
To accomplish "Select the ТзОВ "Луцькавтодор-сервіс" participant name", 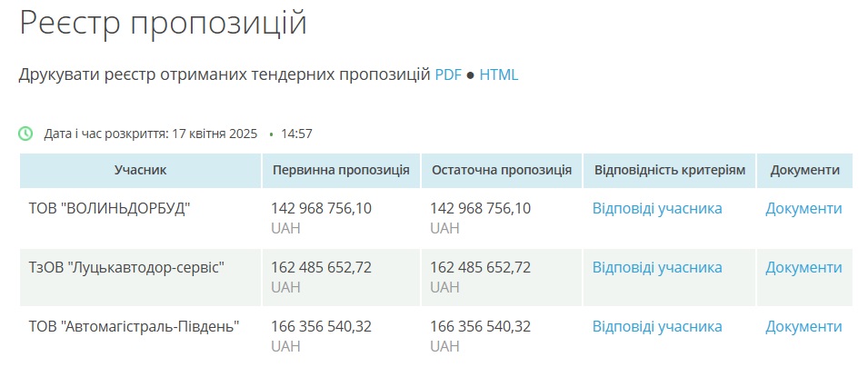I will point(126,267).
